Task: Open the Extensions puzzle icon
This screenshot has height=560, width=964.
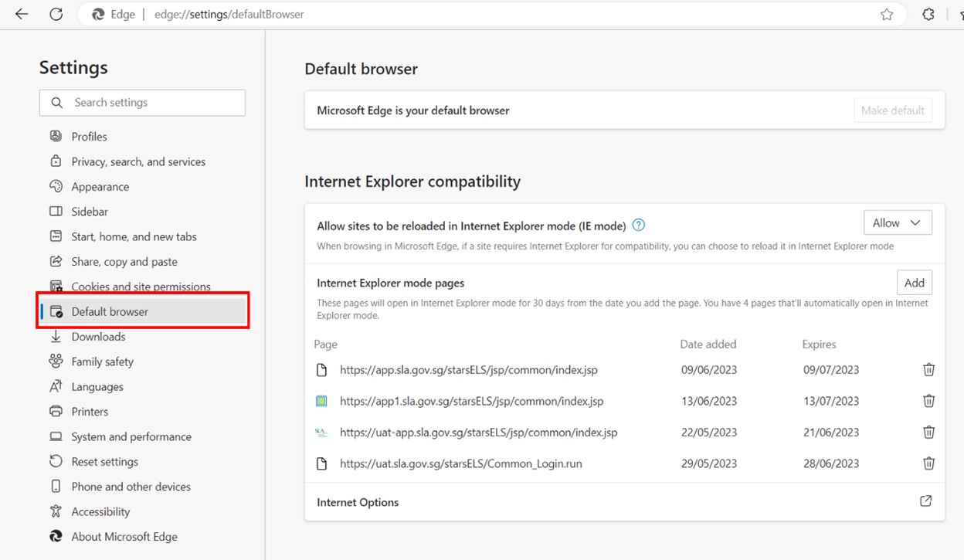Action: click(928, 14)
